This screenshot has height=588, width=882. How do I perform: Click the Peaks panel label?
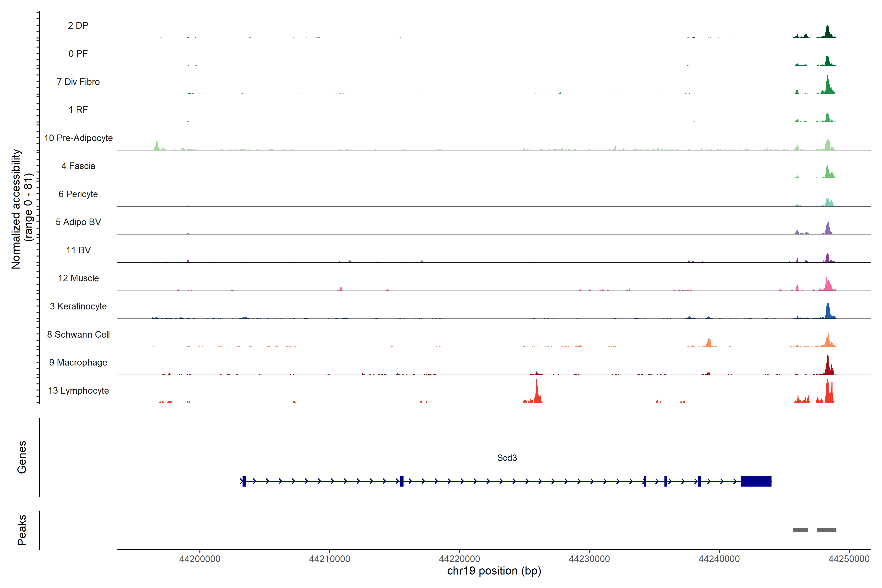pyautogui.click(x=22, y=530)
